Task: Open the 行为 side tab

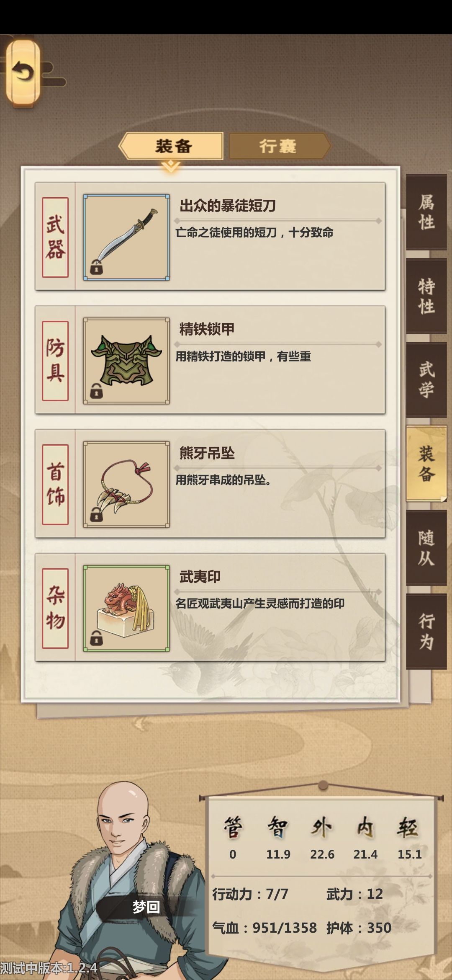Action: pos(426,632)
